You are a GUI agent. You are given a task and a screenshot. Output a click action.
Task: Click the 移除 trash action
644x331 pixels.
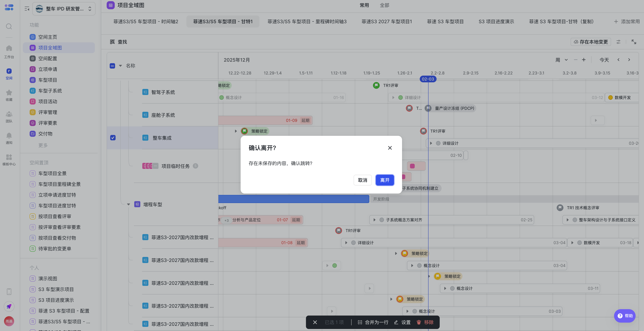[x=425, y=322]
